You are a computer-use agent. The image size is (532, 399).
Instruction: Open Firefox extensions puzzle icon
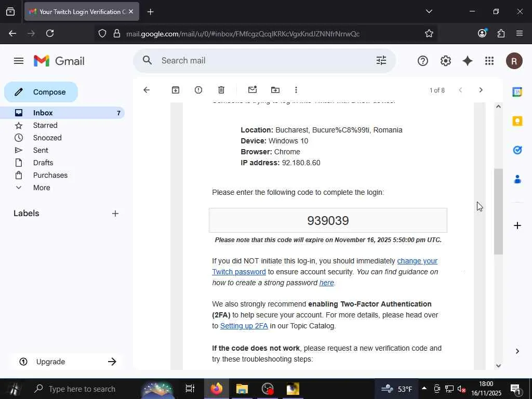(501, 33)
